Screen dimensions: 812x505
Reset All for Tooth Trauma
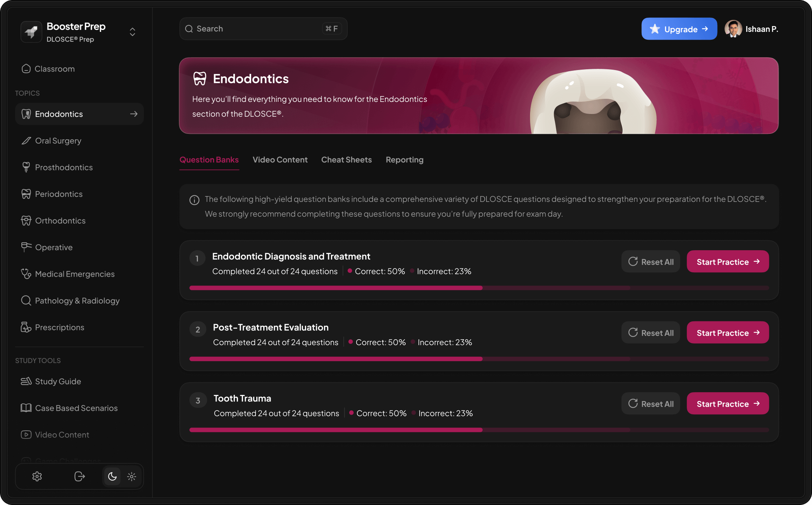(x=651, y=404)
